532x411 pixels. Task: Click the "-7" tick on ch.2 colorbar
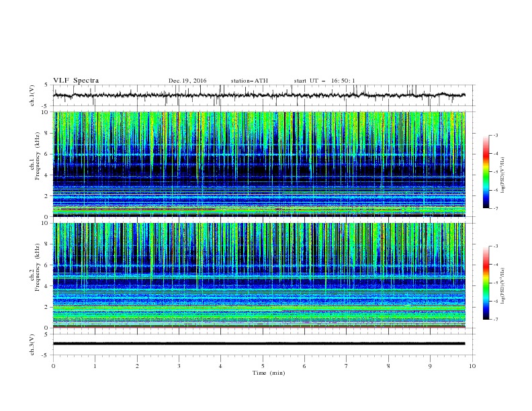[496, 319]
